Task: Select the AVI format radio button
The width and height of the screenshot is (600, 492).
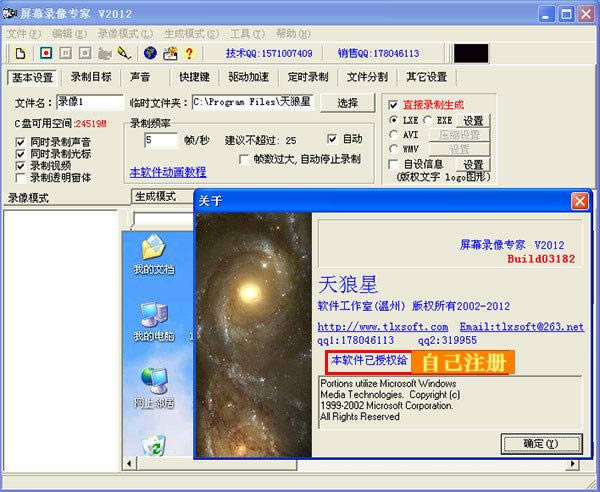Action: pos(393,134)
